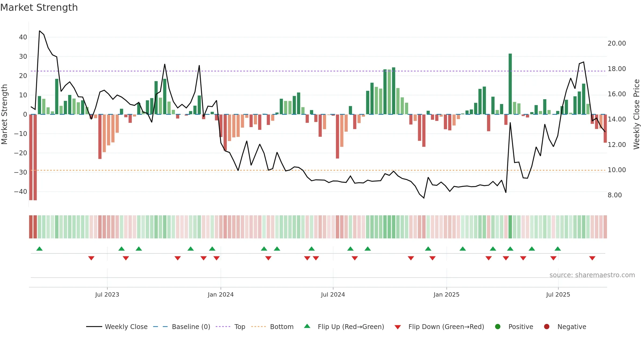Click the Jan 2025 x-axis label
This screenshot has width=644, height=362.
tap(447, 294)
